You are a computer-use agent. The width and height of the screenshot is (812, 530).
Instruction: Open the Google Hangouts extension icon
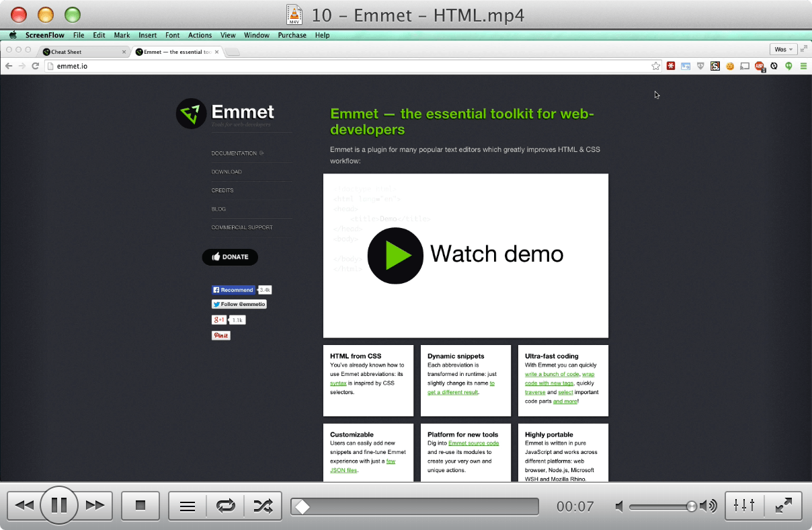click(x=788, y=66)
